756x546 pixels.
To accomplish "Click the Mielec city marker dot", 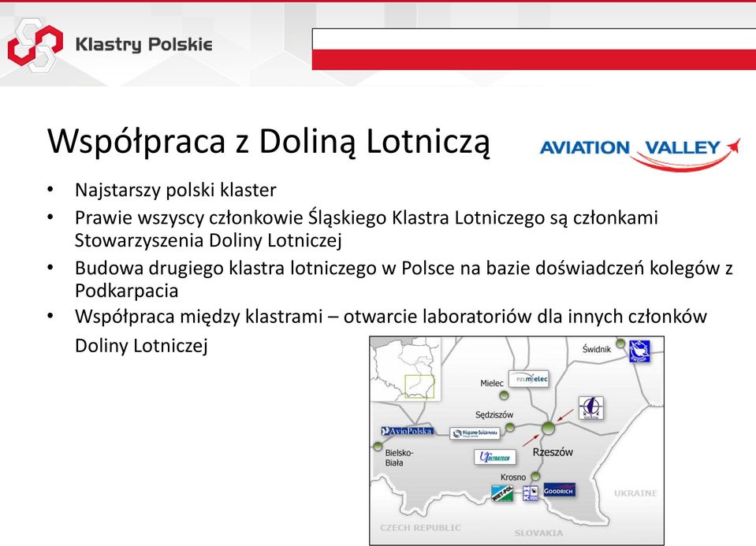I will [x=504, y=396].
